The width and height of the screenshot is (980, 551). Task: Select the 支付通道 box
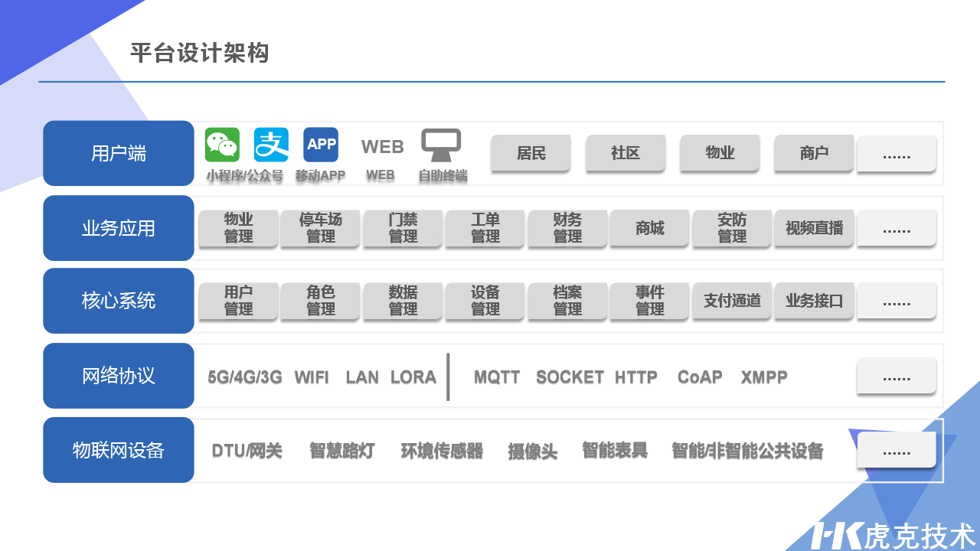pyautogui.click(x=732, y=301)
